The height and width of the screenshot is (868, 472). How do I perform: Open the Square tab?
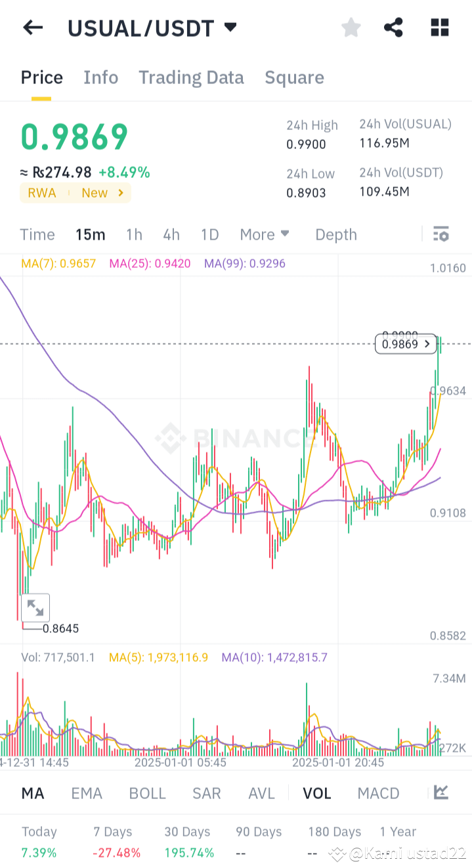tap(294, 77)
